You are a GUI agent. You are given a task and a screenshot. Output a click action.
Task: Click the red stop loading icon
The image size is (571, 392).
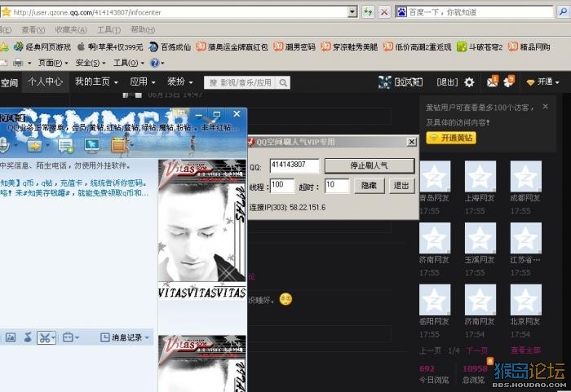point(384,12)
